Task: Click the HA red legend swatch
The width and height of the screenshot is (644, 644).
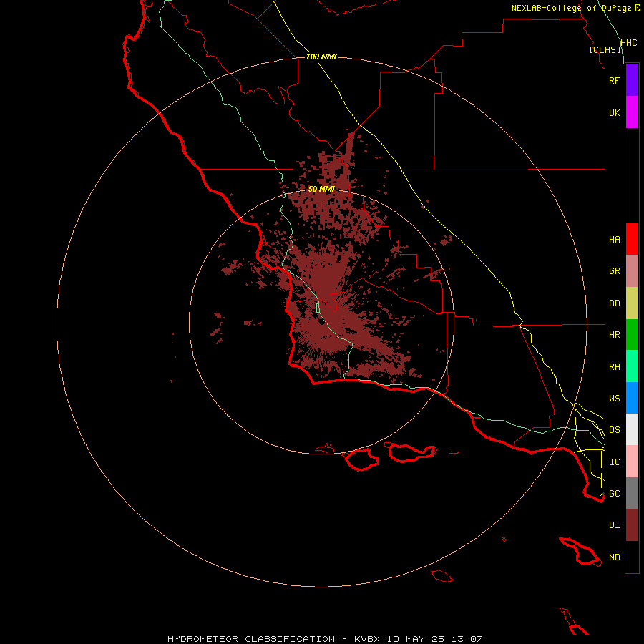Action: point(632,239)
